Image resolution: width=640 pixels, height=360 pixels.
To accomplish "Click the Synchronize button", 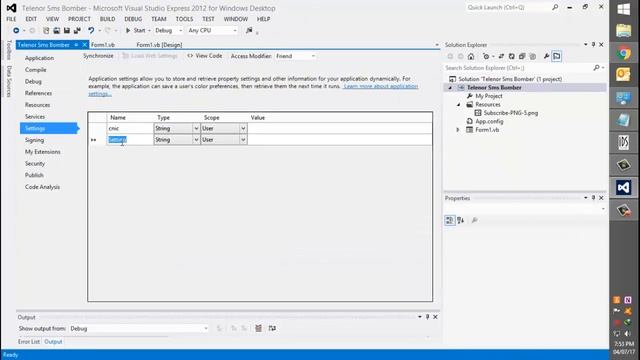I will pyautogui.click(x=98, y=56).
